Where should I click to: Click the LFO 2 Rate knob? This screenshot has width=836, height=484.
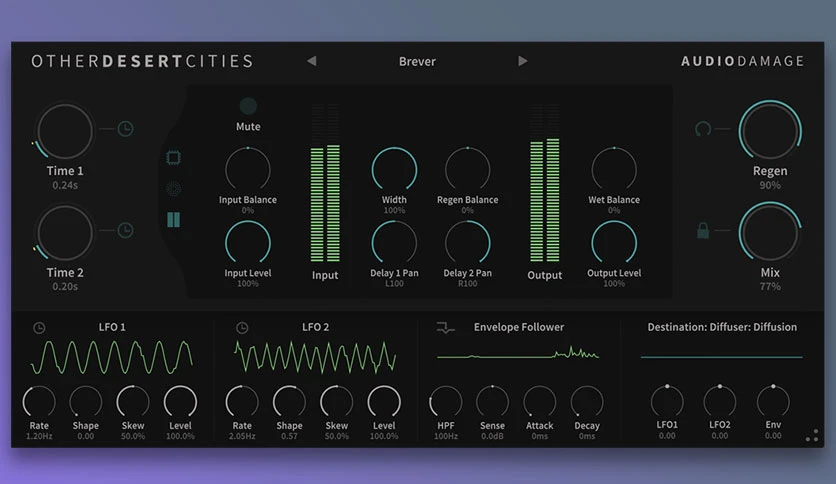[242, 401]
